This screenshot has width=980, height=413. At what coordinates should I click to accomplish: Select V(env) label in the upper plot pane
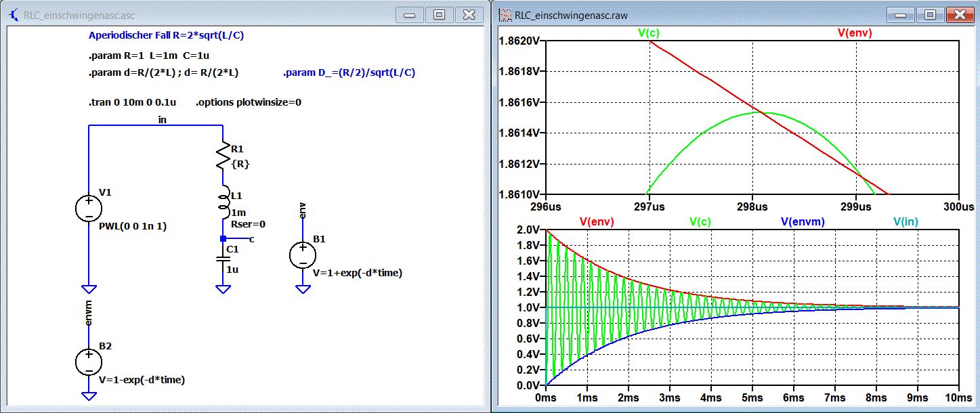click(x=855, y=32)
